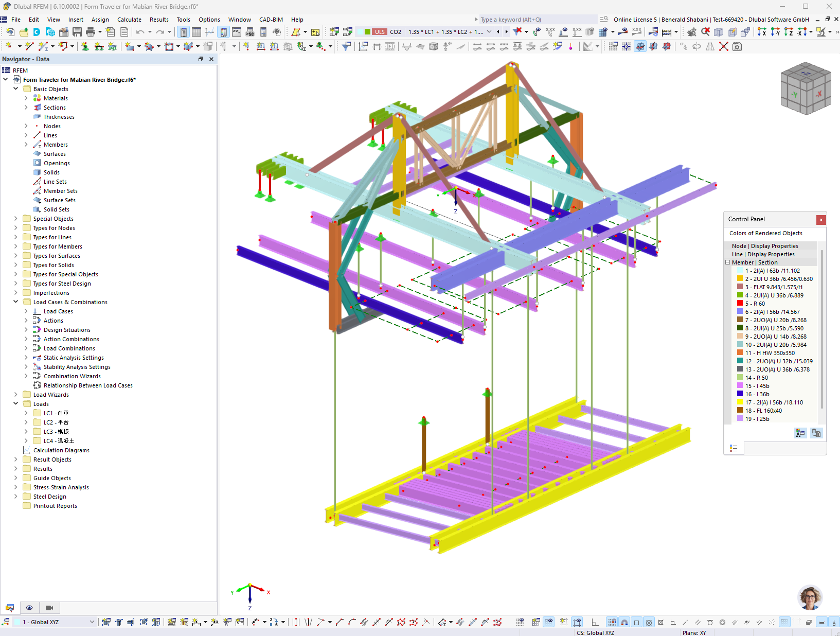Image resolution: width=840 pixels, height=636 pixels.
Task: Close the Control Panel
Action: pos(821,220)
